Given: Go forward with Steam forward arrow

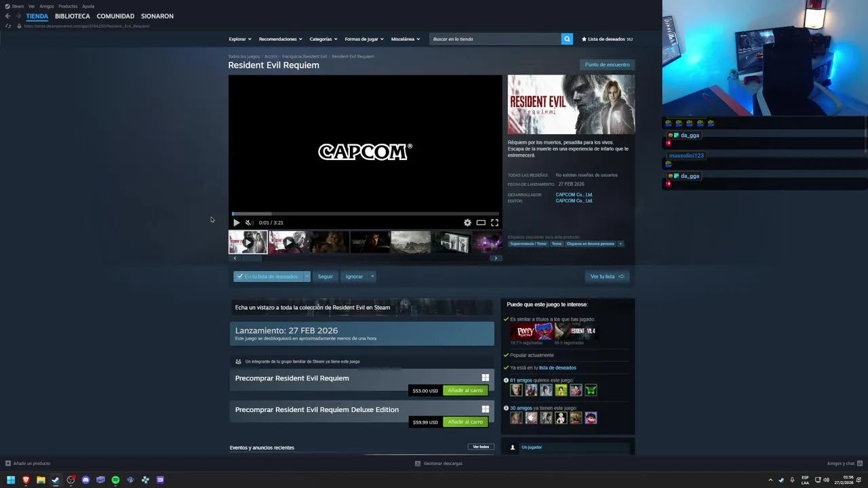Looking at the screenshot, I should coord(18,16).
